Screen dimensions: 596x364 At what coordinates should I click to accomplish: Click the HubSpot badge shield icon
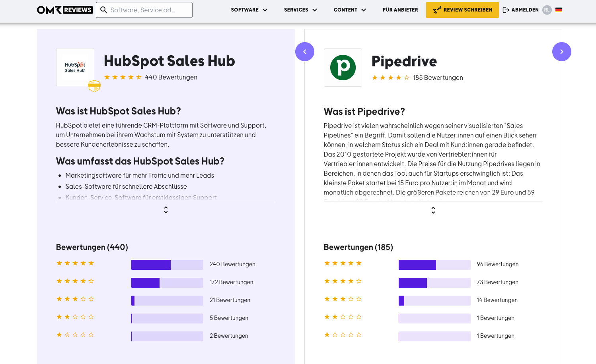[x=94, y=86]
